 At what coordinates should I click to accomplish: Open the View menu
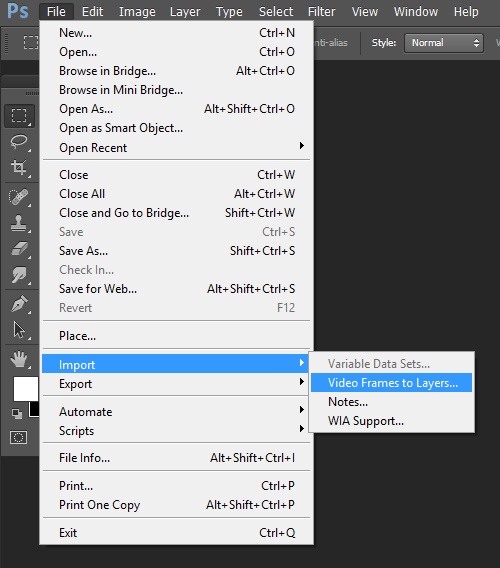pos(364,12)
